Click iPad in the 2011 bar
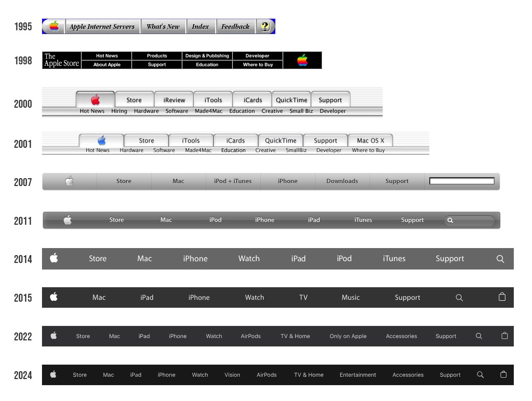Screen dimensions: 532x401 (314, 220)
